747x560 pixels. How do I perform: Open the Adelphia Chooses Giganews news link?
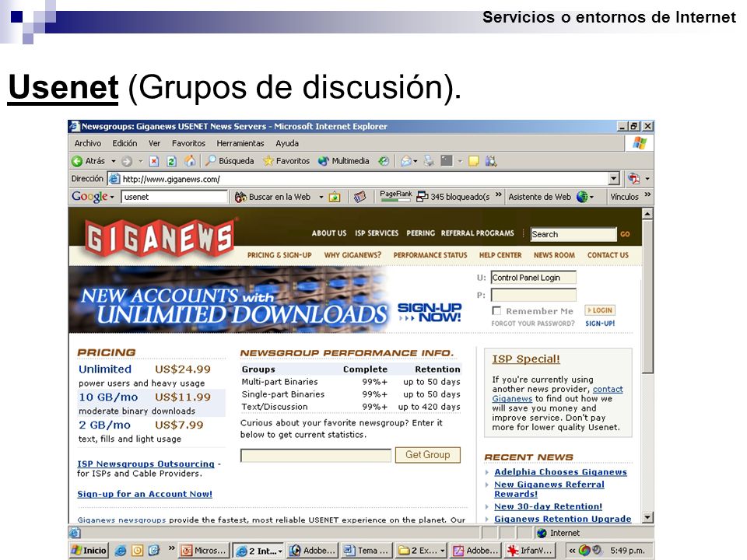561,472
